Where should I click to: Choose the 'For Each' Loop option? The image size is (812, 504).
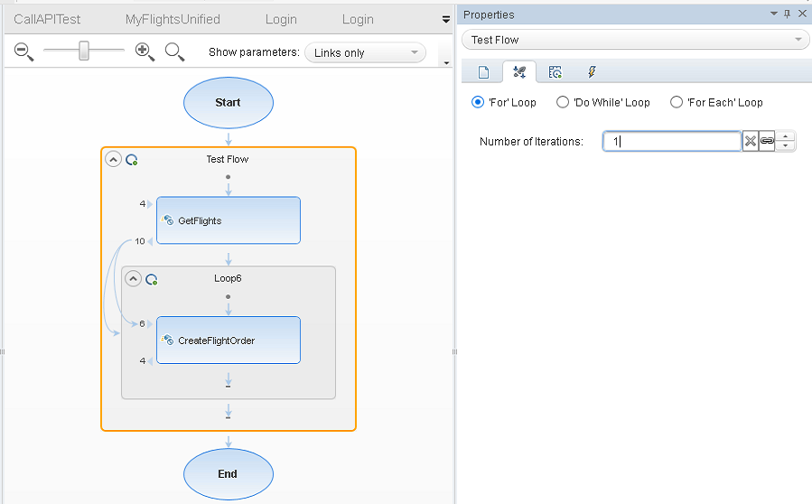tap(677, 102)
